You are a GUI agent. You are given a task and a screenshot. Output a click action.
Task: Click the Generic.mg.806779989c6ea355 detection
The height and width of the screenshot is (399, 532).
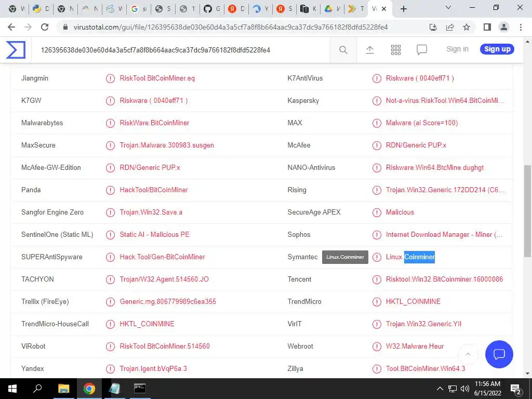pyautogui.click(x=168, y=302)
